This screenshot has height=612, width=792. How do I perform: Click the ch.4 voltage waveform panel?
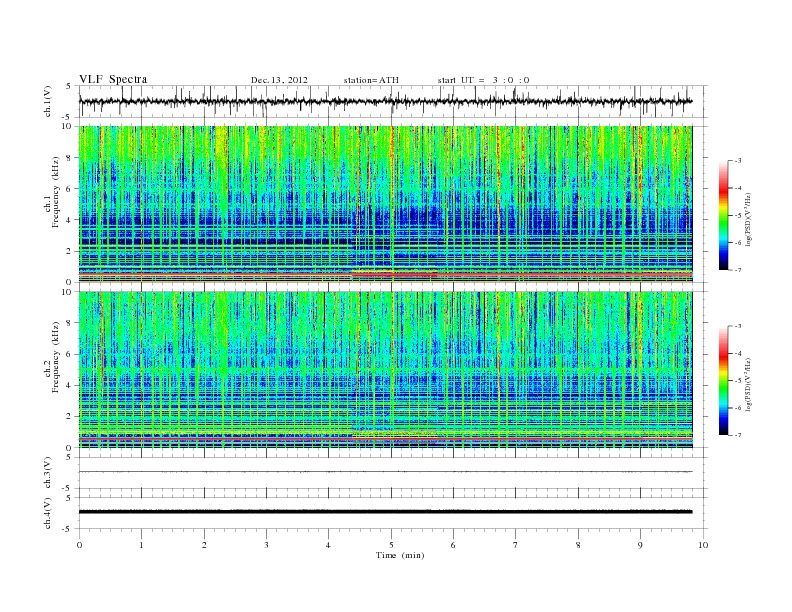pos(393,513)
